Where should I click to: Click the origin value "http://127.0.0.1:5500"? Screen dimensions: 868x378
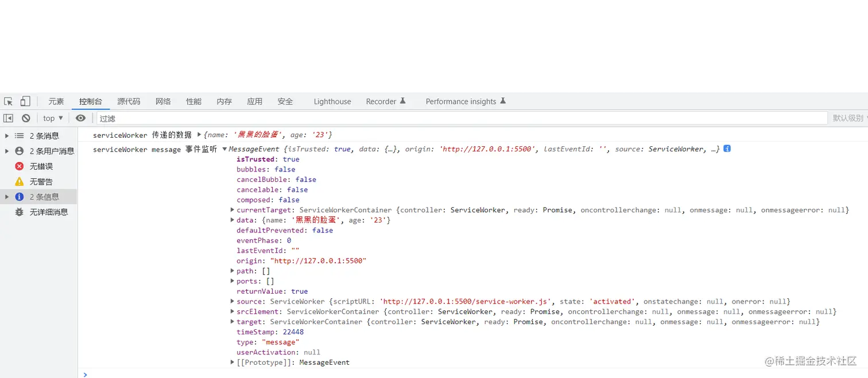(x=318, y=261)
